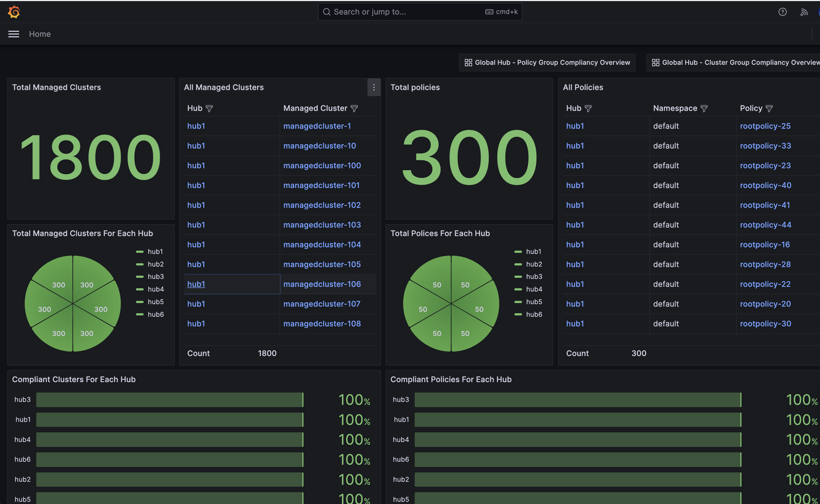
Task: Filter the Managed Cluster column
Action: [354, 109]
